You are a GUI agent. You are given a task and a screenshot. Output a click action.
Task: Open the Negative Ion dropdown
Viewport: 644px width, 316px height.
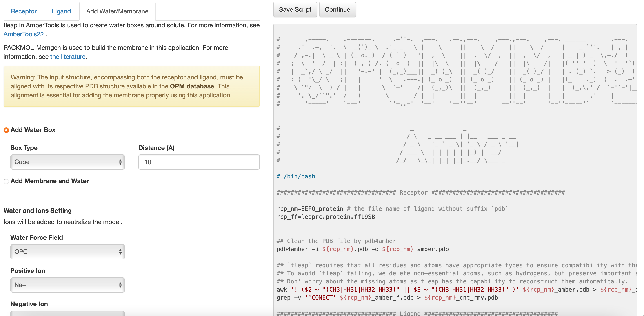[67, 313]
